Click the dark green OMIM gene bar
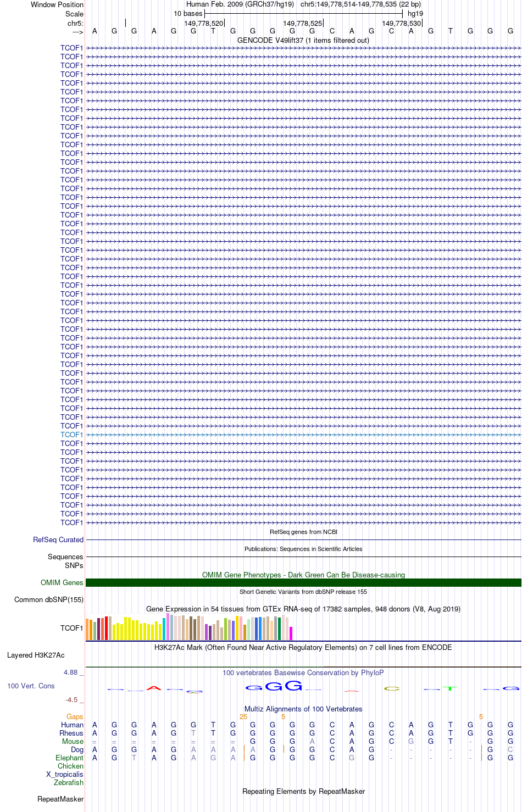The height and width of the screenshot is (812, 522). (x=303, y=582)
